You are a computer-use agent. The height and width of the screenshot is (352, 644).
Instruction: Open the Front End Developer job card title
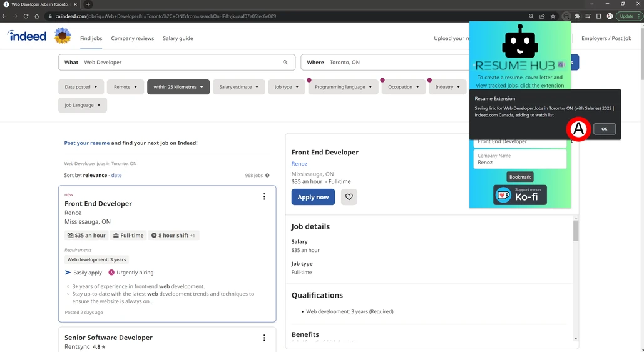(98, 203)
